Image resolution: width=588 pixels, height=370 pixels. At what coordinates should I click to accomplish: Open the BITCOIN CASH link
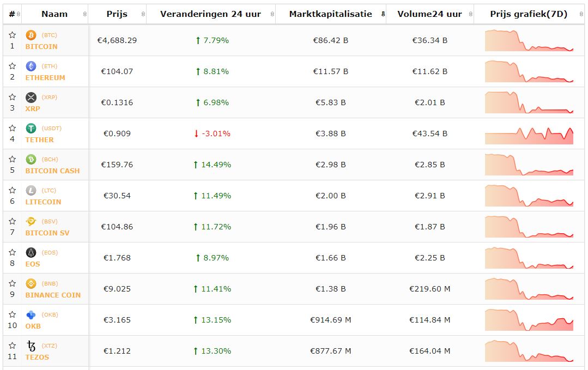click(x=52, y=171)
